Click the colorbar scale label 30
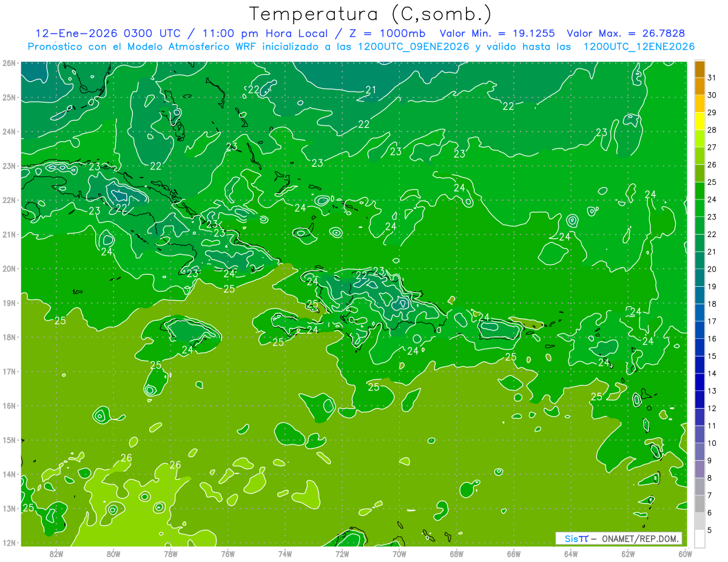Viewport: 728px width, 562px height. (712, 95)
